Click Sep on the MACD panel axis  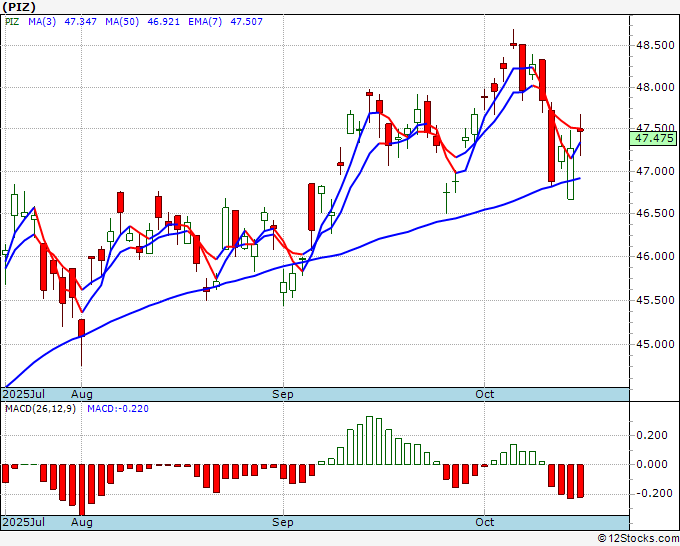(x=283, y=522)
